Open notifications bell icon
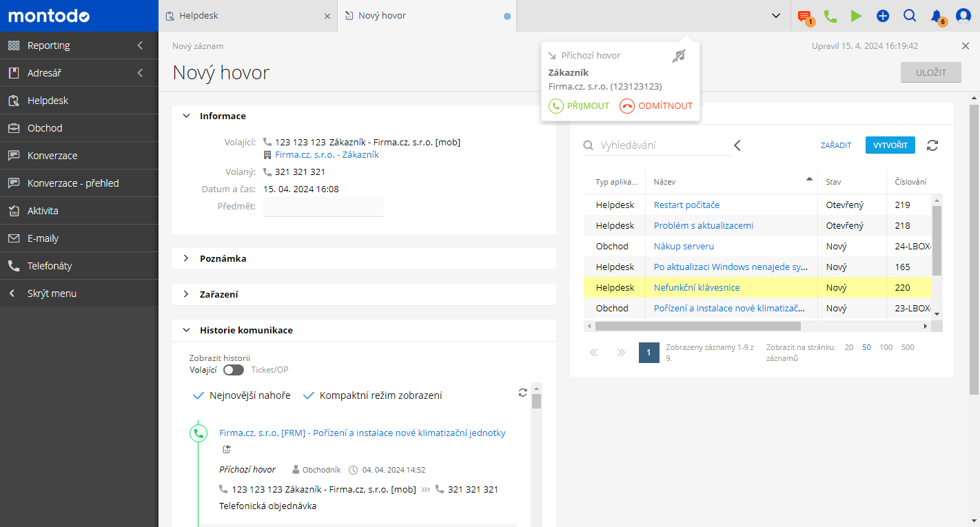 [x=936, y=16]
